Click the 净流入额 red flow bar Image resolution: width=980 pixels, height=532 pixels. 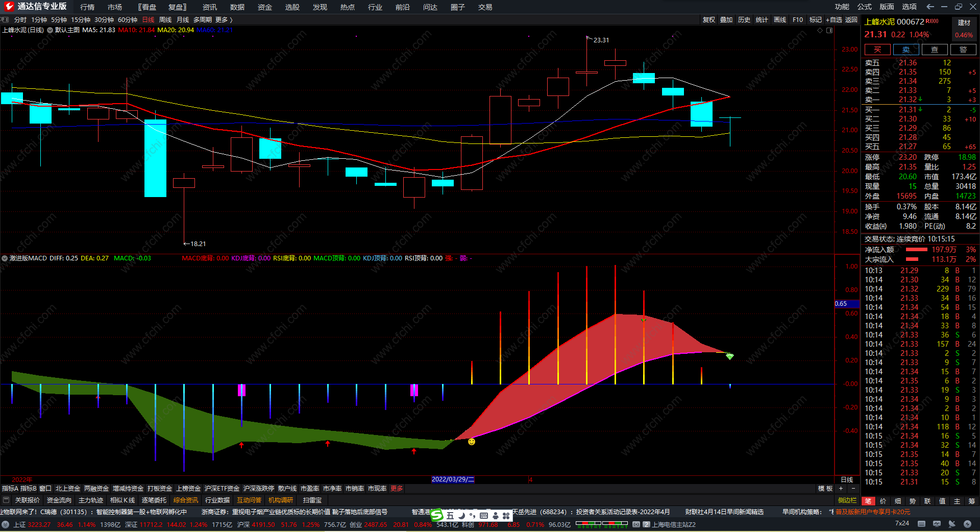coord(916,250)
